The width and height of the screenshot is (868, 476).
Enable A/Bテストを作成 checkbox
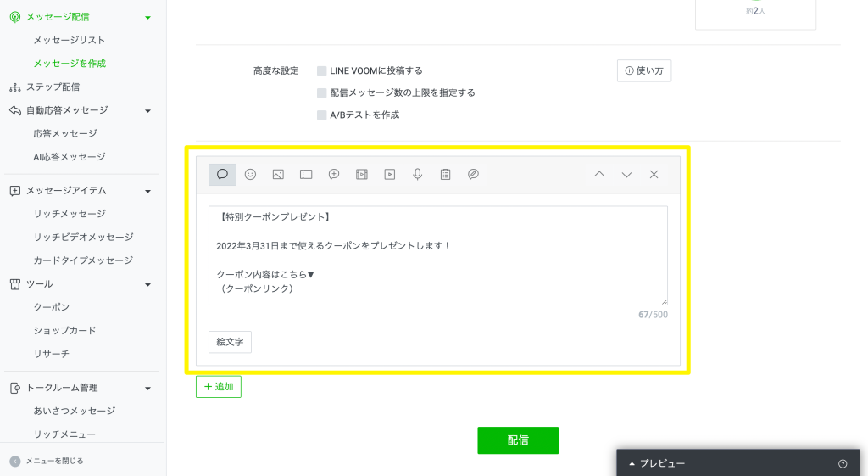[x=321, y=115]
